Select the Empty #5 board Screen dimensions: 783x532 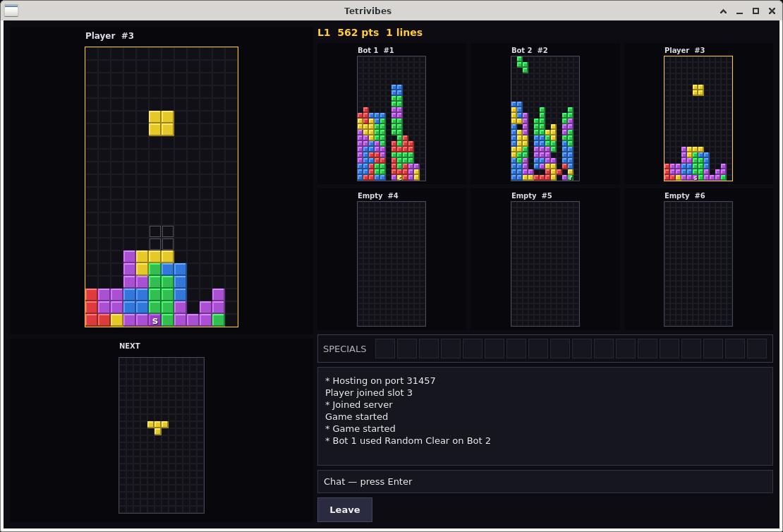click(545, 264)
